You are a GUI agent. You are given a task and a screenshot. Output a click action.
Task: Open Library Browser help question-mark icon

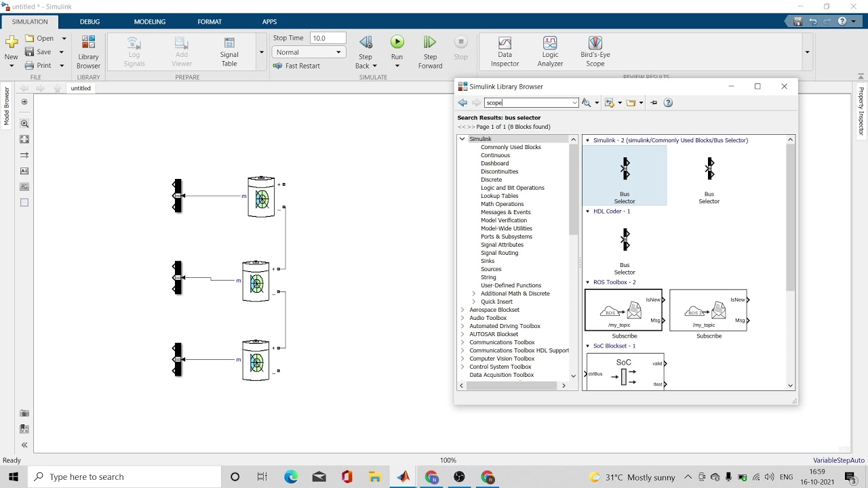[x=668, y=103]
